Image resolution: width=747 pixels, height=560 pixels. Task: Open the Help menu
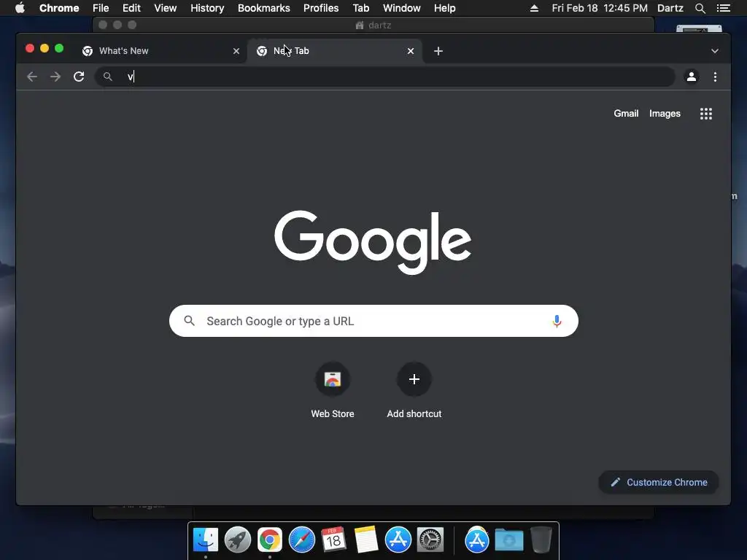444,8
